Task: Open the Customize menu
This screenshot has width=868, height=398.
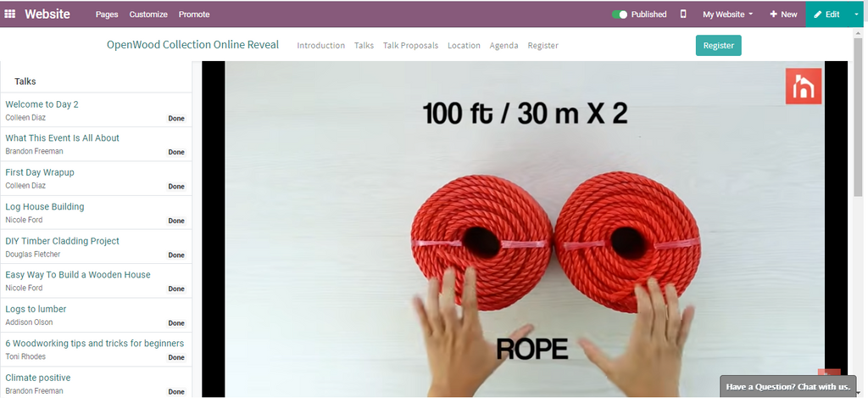Action: click(x=148, y=14)
